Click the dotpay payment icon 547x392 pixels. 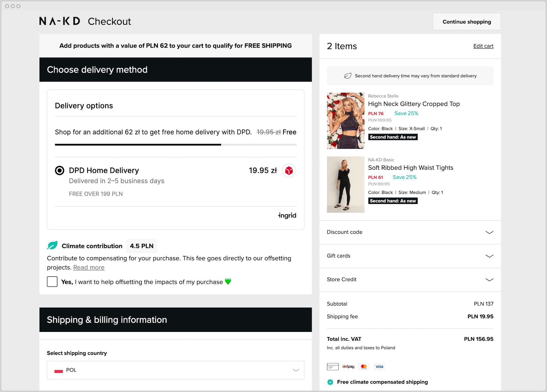pos(348,366)
